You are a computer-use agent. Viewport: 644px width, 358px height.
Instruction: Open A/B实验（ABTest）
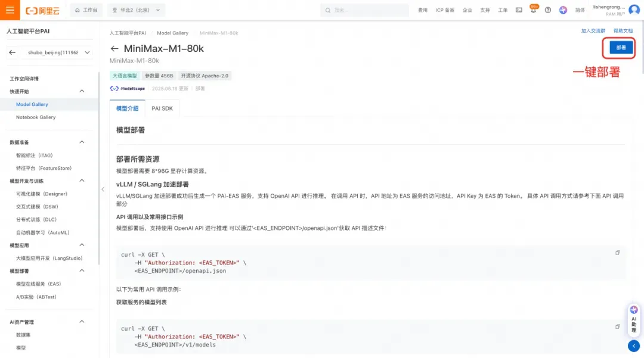click(x=36, y=297)
